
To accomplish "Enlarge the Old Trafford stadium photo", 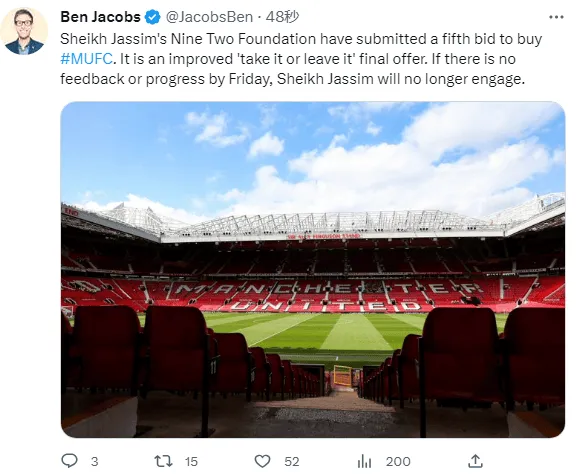I will pyautogui.click(x=313, y=269).
